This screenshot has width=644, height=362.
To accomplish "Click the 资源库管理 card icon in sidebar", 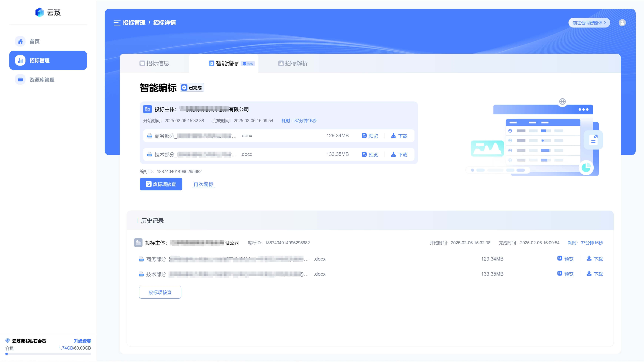I will point(20,80).
